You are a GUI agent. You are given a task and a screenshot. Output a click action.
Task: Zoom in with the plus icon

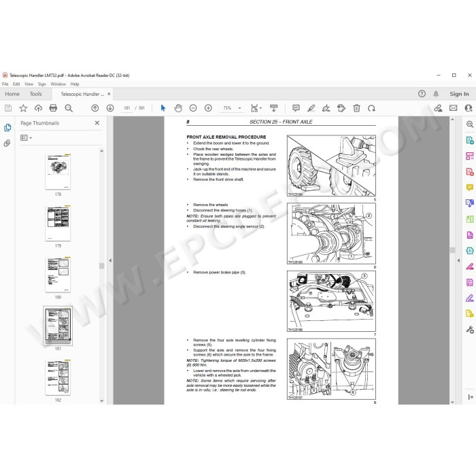(x=208, y=108)
